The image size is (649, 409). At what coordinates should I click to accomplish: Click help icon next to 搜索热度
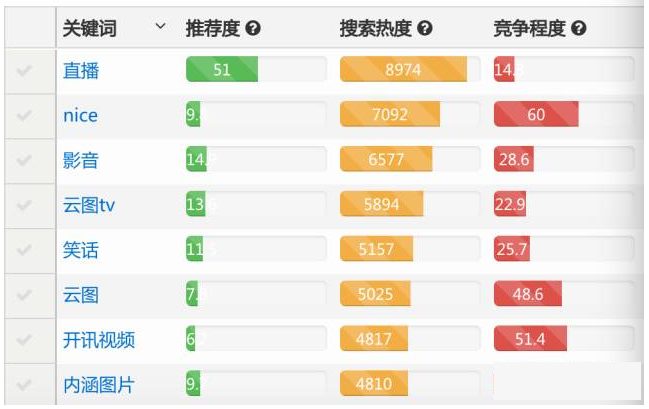point(425,29)
